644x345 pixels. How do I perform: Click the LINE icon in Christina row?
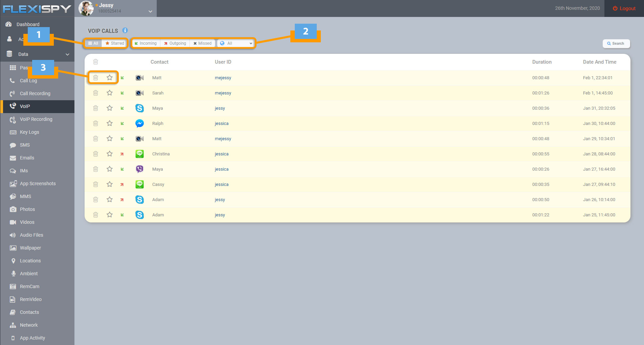click(x=139, y=154)
